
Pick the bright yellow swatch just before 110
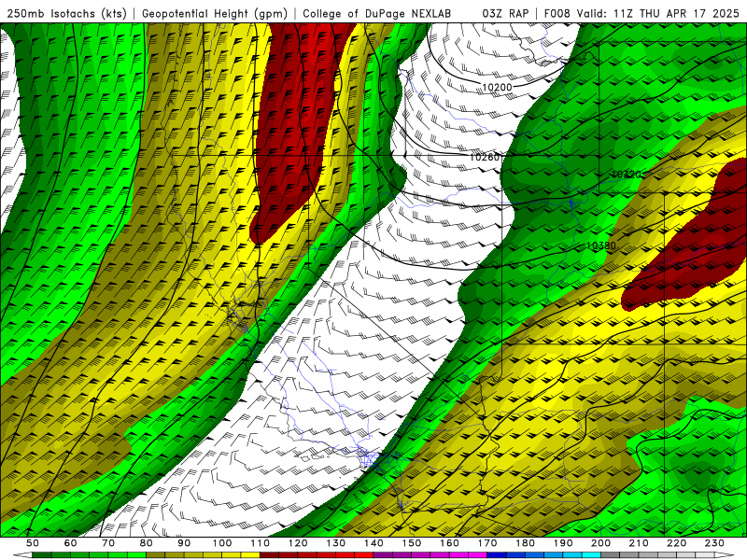(250, 555)
